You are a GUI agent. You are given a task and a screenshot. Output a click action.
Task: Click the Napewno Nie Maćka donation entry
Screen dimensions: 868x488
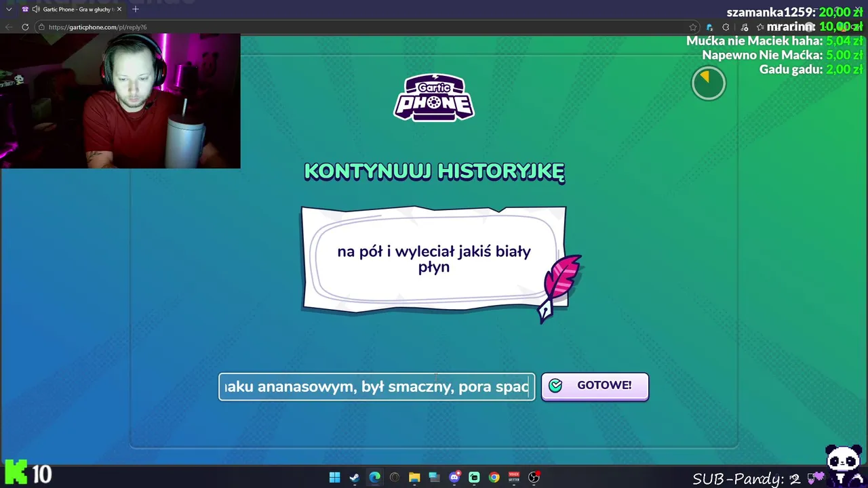click(x=783, y=55)
